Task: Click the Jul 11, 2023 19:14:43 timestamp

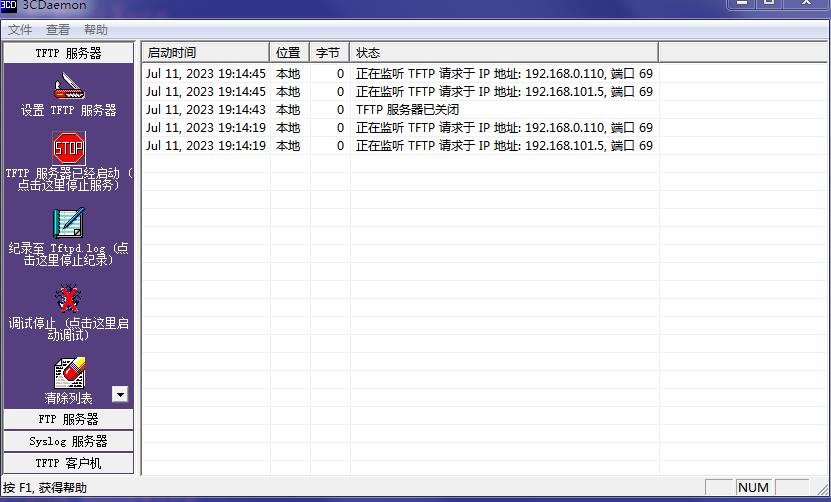Action: click(x=206, y=110)
